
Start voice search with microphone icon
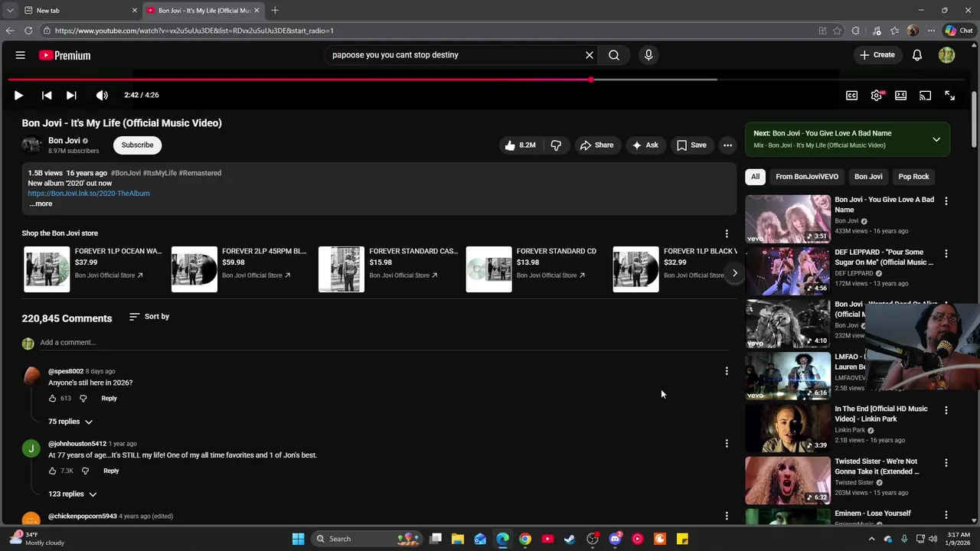tap(648, 55)
